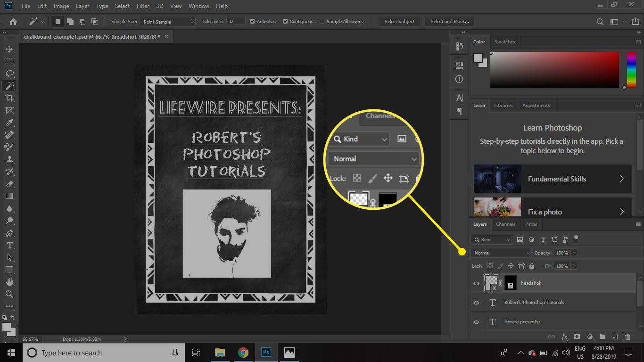
Task: Select the Eyedropper tool
Action: pyautogui.click(x=9, y=123)
